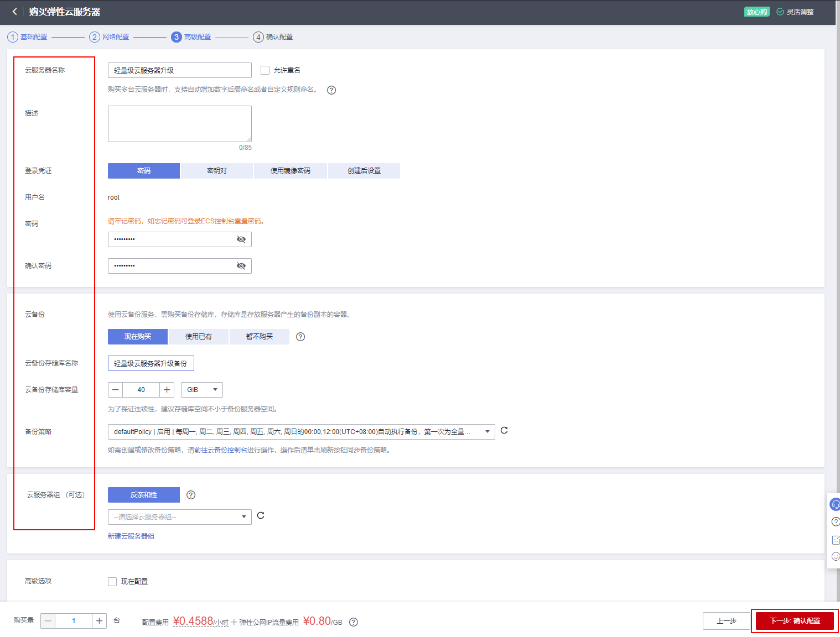
Task: Click the 灵活调整 checkmark icon
Action: [x=780, y=12]
